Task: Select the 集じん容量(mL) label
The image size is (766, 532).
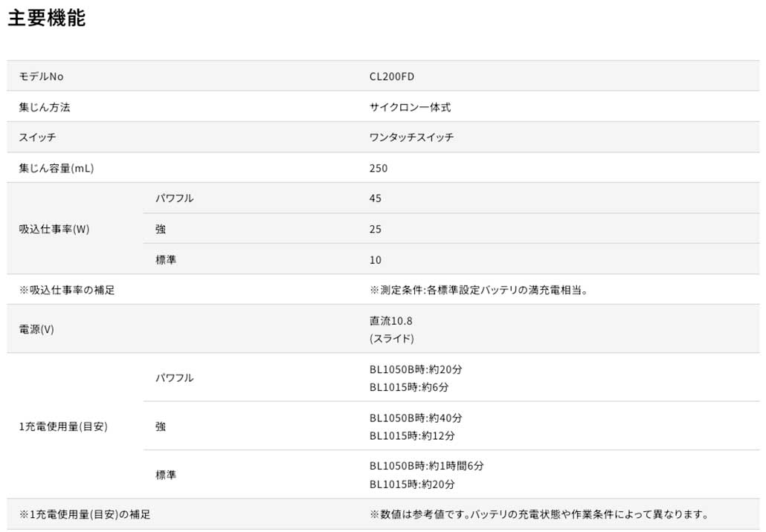Action: pyautogui.click(x=57, y=169)
